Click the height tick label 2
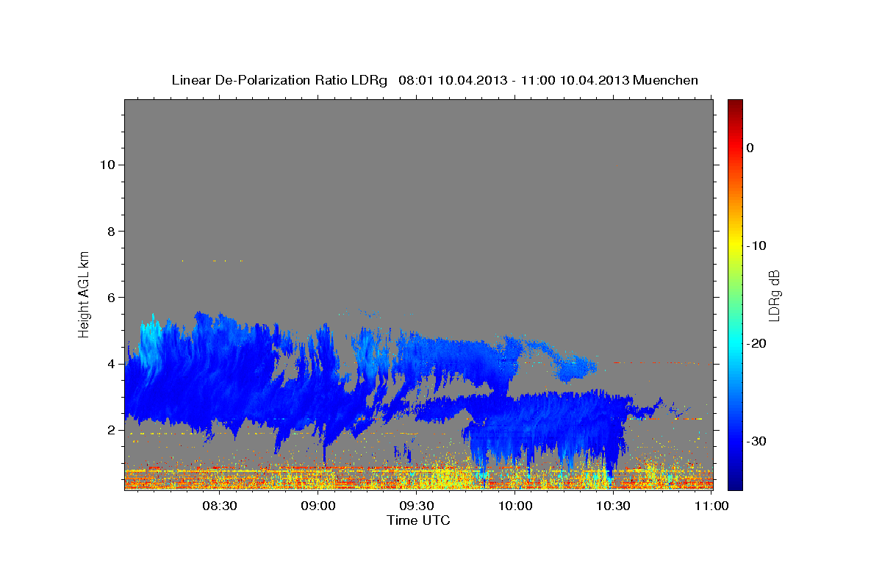 112,429
